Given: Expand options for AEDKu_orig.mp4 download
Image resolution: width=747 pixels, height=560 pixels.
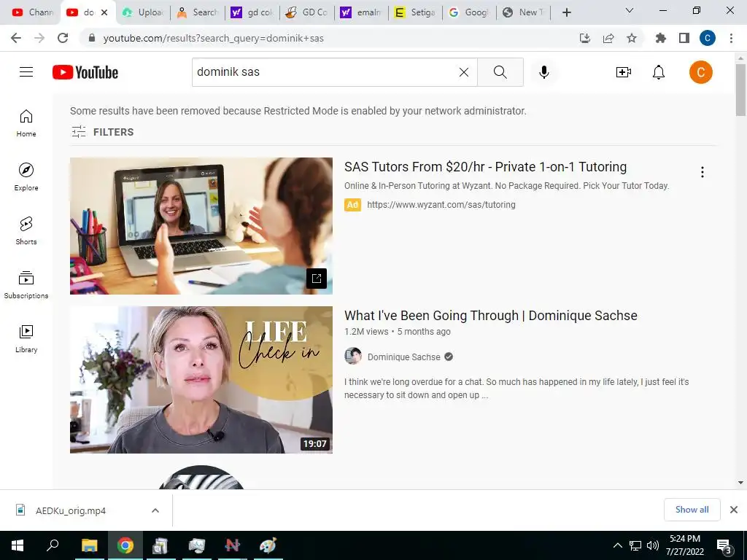Looking at the screenshot, I should [x=155, y=510].
